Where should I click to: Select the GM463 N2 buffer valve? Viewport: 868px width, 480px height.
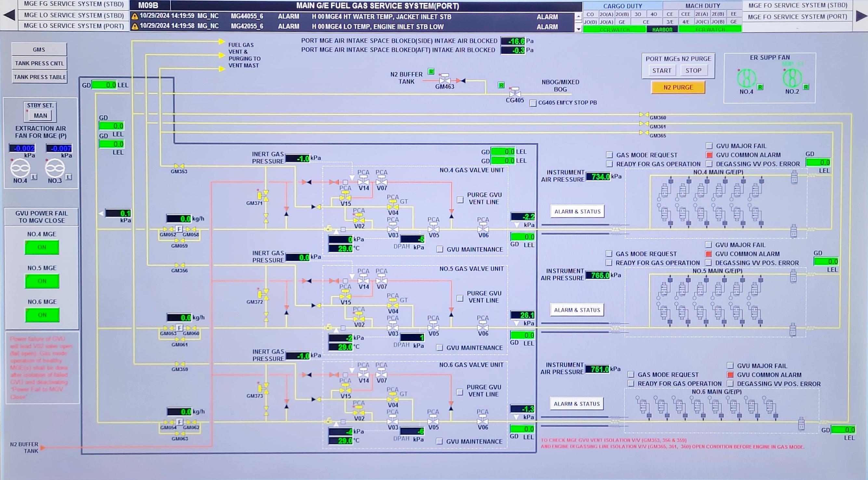coord(445,79)
